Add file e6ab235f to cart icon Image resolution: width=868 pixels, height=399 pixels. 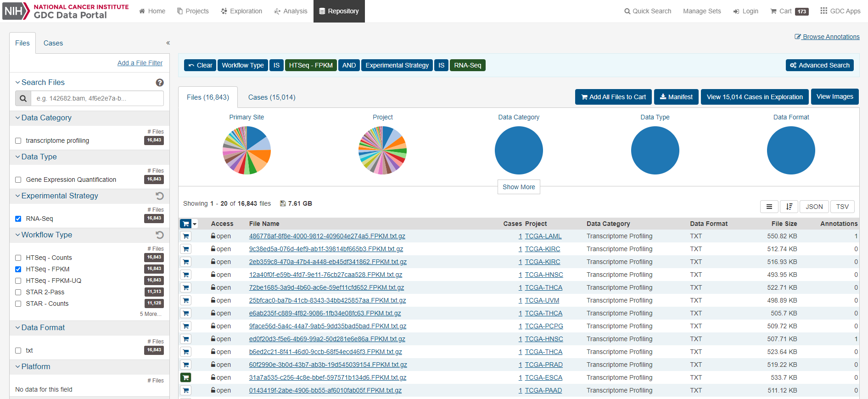(x=185, y=313)
